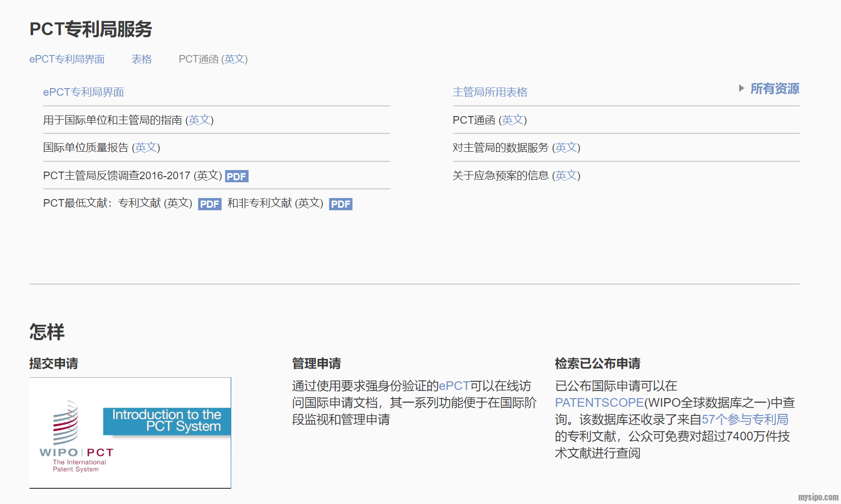Open the 主管局所用表格 link

click(490, 92)
